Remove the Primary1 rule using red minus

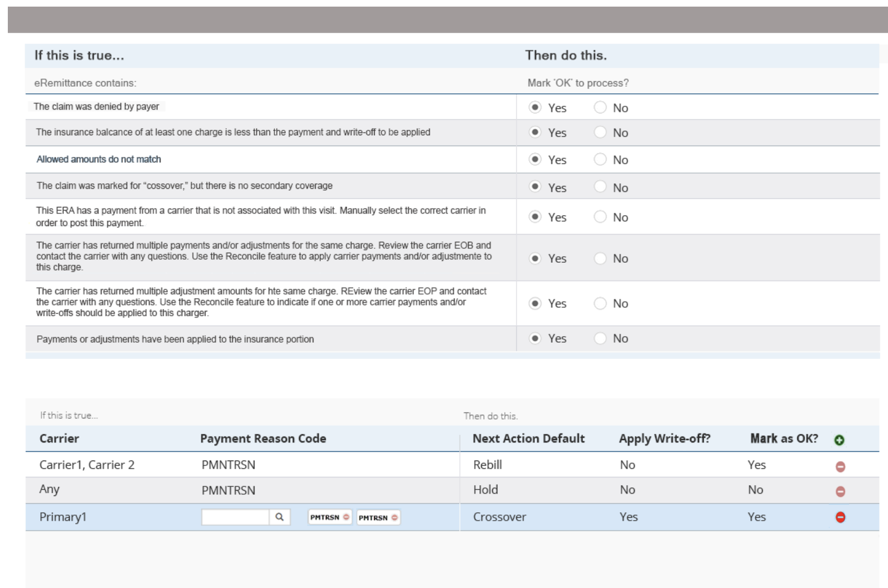point(840,518)
